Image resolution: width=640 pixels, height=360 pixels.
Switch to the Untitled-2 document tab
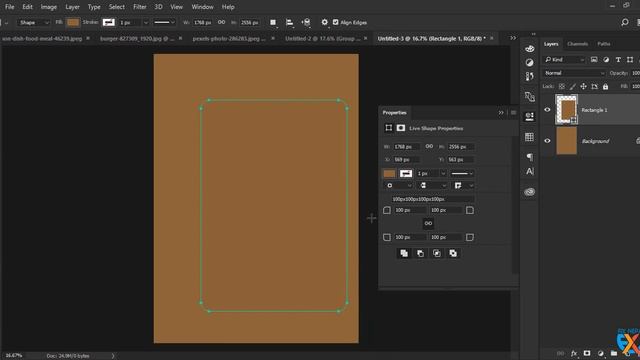coord(322,38)
